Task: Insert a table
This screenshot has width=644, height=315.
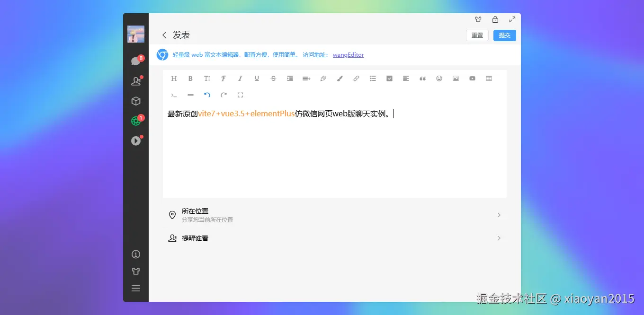Action: (489, 79)
